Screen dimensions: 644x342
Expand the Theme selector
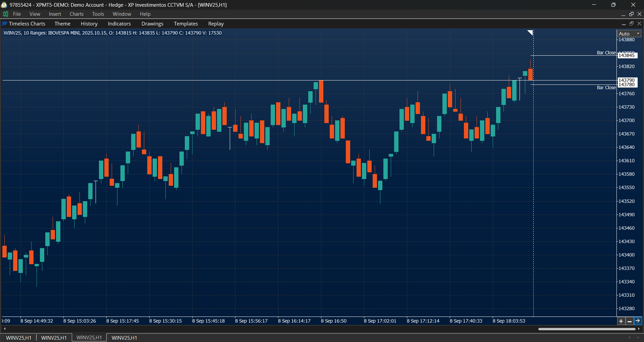pyautogui.click(x=62, y=23)
